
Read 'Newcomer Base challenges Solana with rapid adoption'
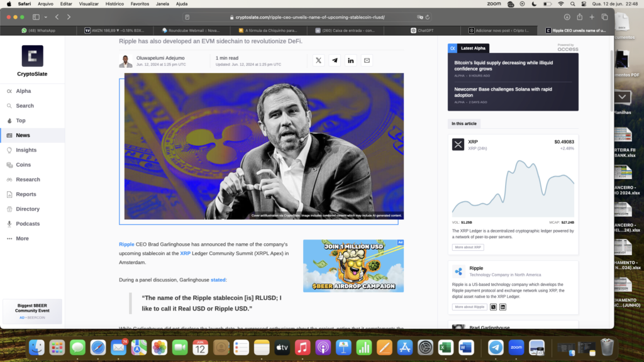[503, 92]
